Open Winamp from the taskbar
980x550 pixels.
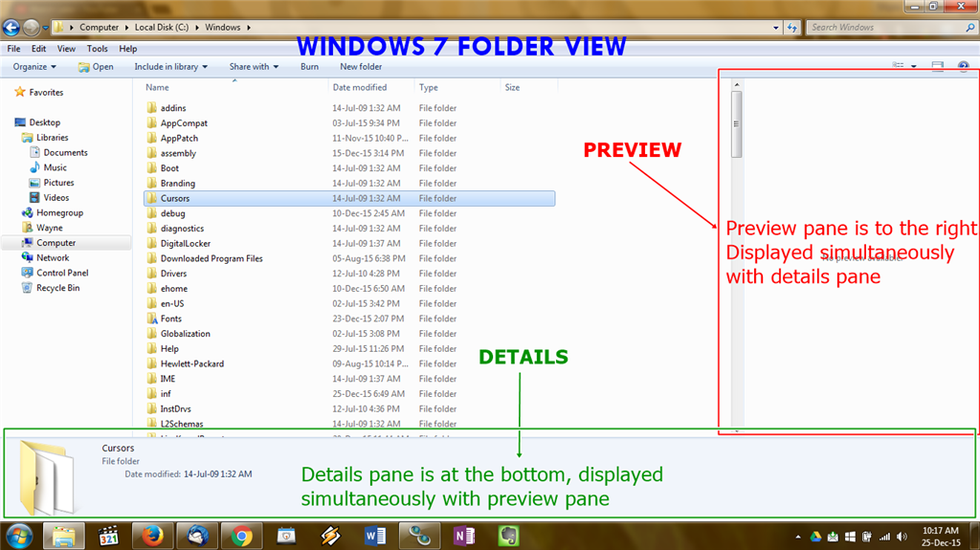pos(330,537)
